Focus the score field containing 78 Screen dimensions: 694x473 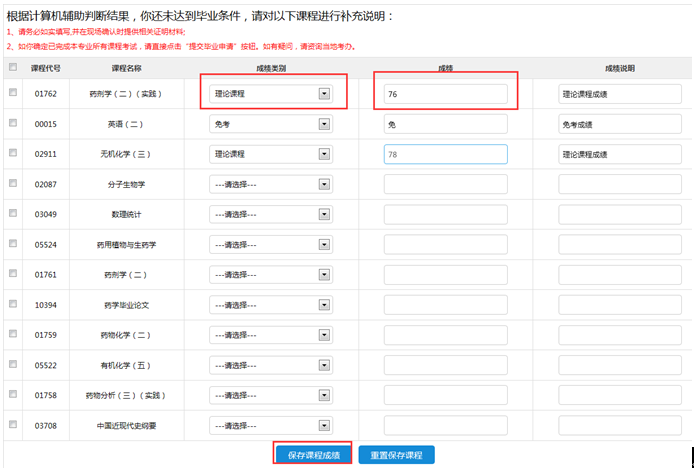[445, 154]
